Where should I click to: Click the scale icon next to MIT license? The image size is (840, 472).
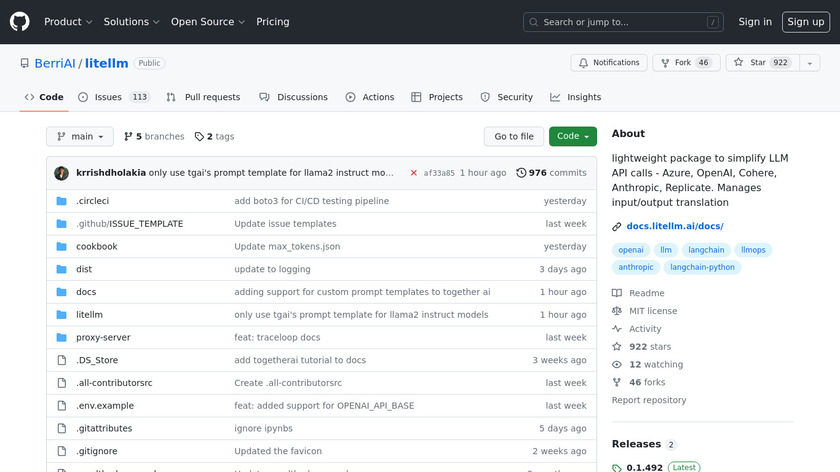tap(617, 311)
